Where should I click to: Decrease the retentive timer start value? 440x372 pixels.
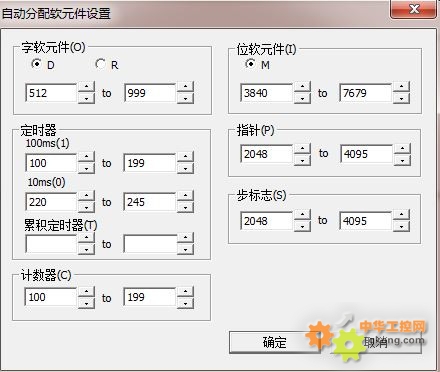pos(86,249)
